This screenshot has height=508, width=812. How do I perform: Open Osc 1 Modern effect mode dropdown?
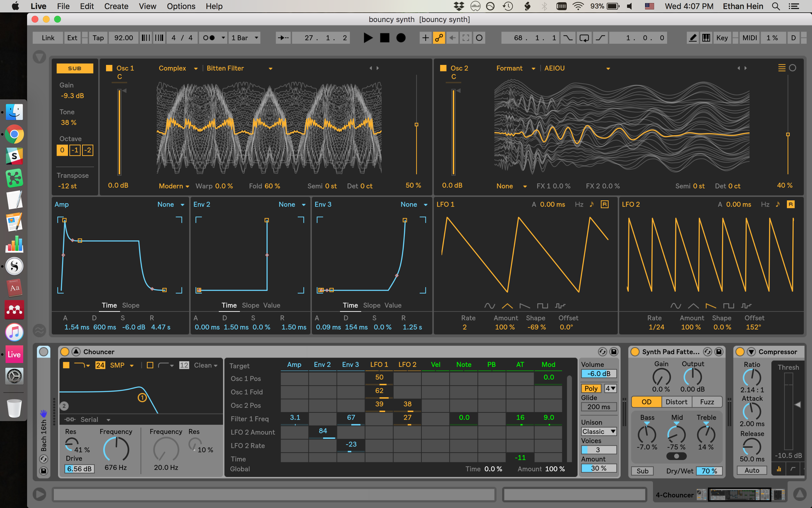[x=174, y=186]
